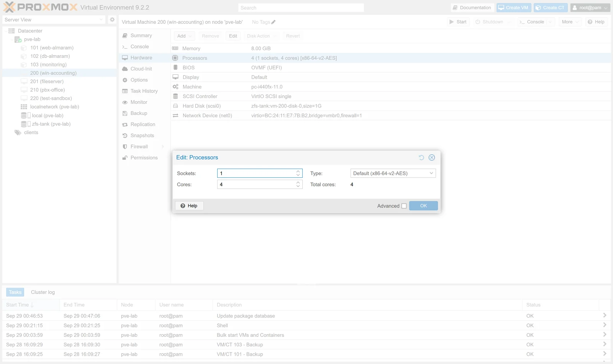Toggle the Advanced checkbox

pos(404,206)
